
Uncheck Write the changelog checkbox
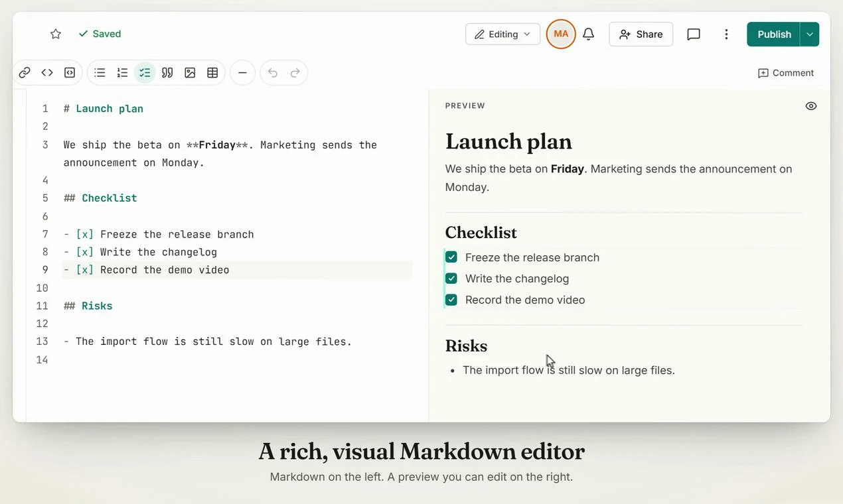[x=451, y=279]
